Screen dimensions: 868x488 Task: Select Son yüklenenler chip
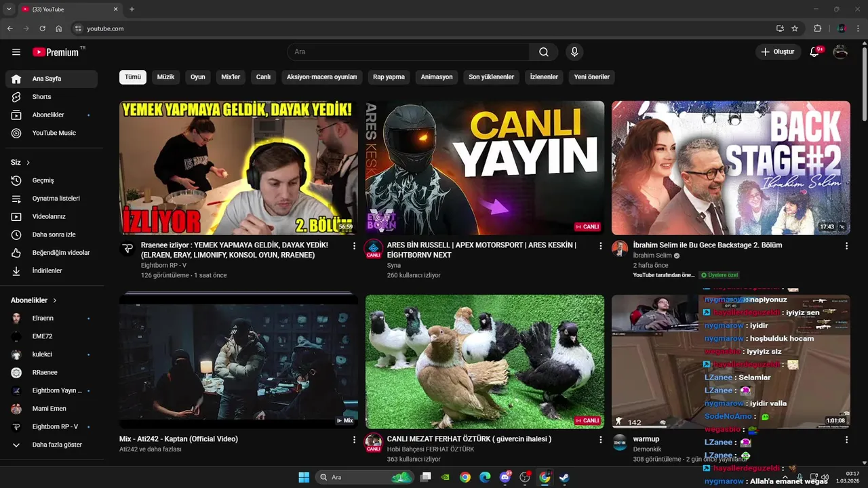[492, 77]
